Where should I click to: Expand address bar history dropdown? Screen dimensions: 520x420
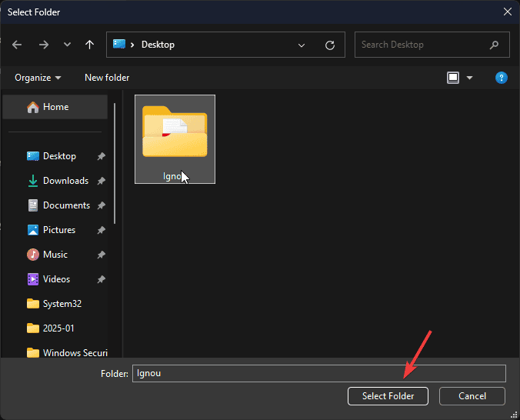pyautogui.click(x=301, y=45)
